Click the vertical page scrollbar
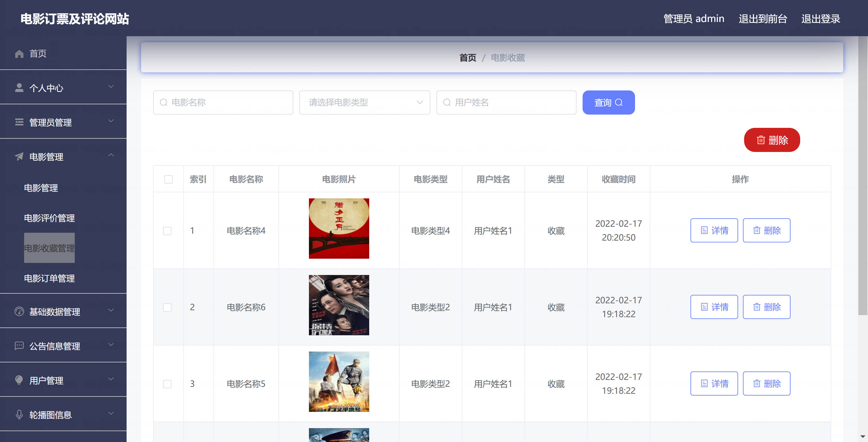Screen dimensions: 868x442 [862, 175]
